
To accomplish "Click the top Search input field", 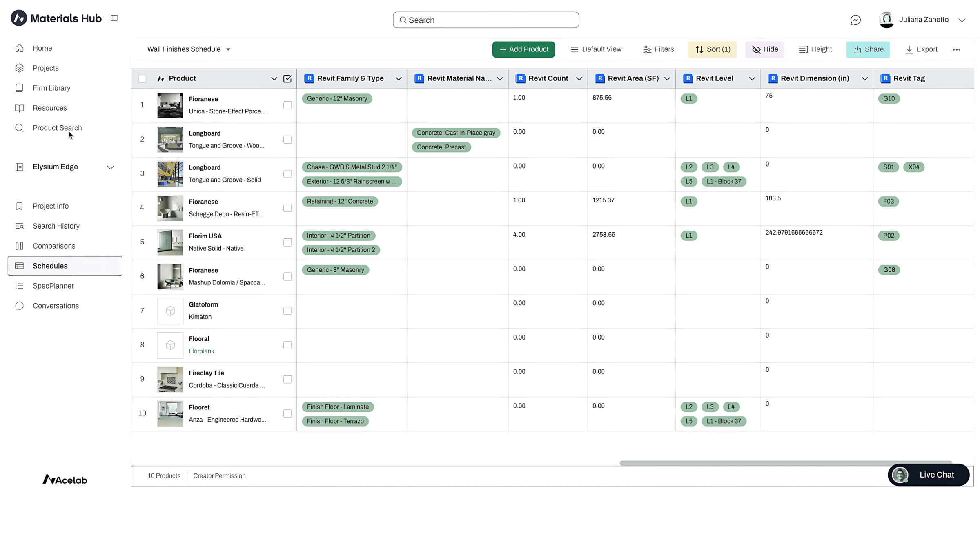I will tap(486, 20).
